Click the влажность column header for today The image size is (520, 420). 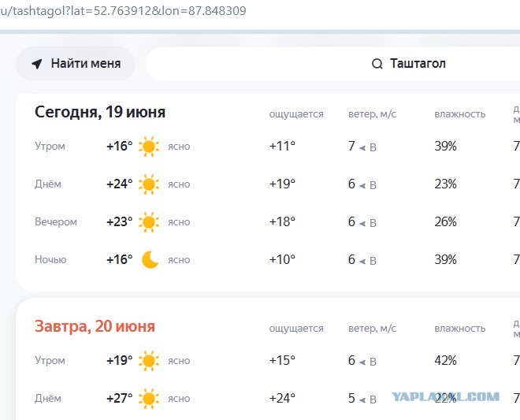coord(459,114)
